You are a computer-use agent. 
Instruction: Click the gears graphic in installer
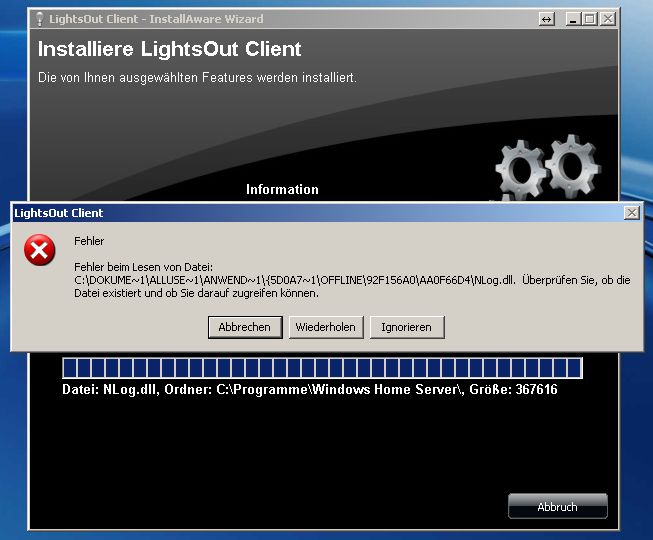click(548, 169)
